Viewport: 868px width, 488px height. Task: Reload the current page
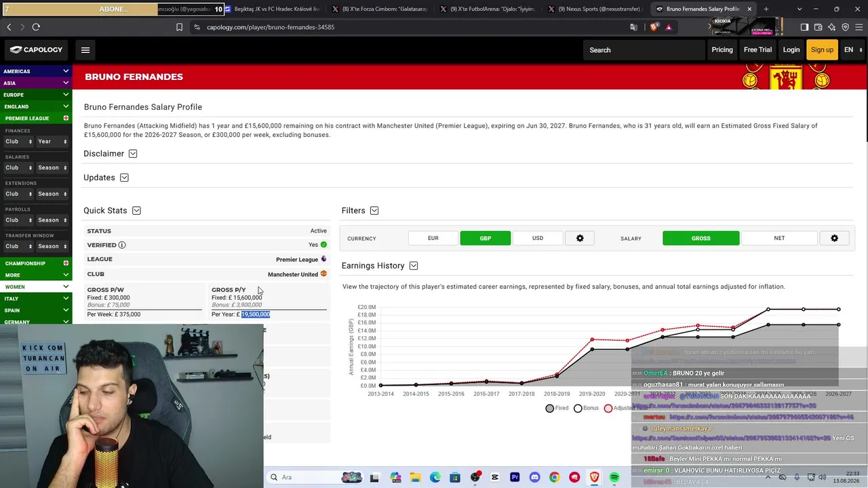click(36, 27)
